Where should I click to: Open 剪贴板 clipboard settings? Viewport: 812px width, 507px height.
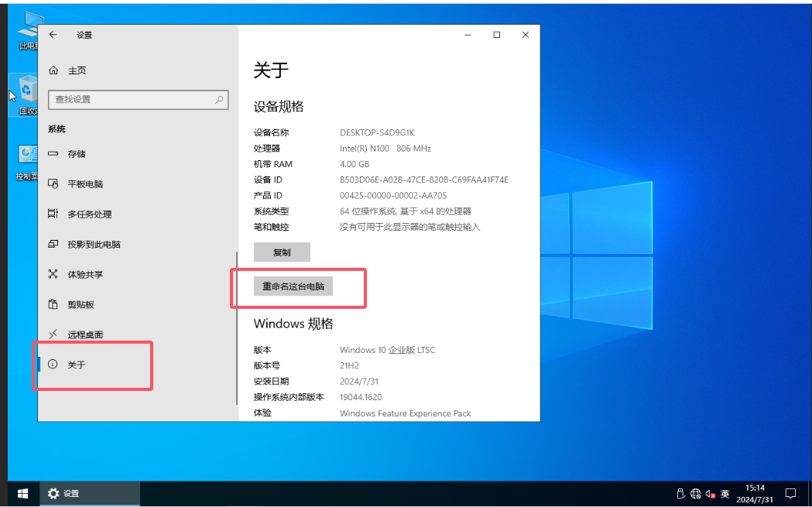pyautogui.click(x=81, y=305)
